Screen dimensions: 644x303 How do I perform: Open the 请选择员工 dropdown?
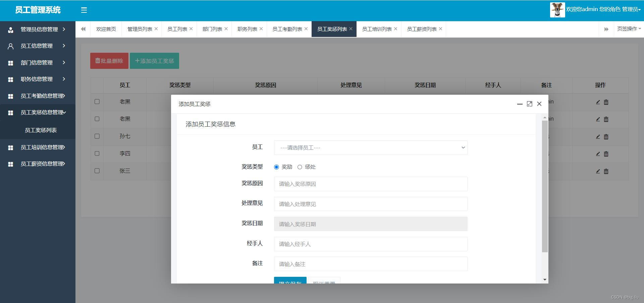370,148
